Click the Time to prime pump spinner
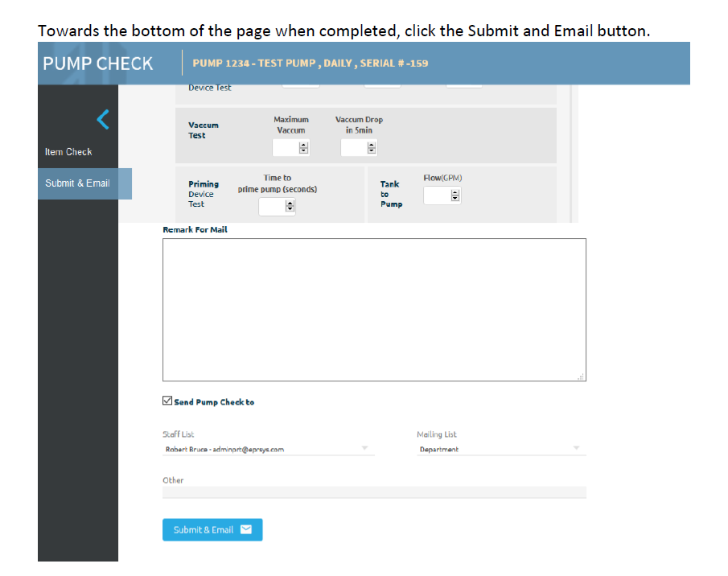 290,206
